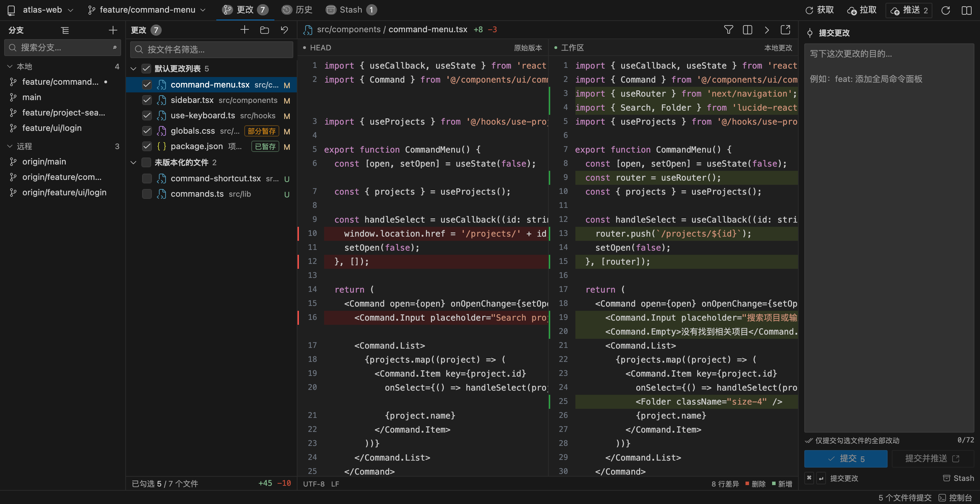This screenshot has width=980, height=504.
Task: Click the refresh icon in top toolbar
Action: pyautogui.click(x=946, y=10)
